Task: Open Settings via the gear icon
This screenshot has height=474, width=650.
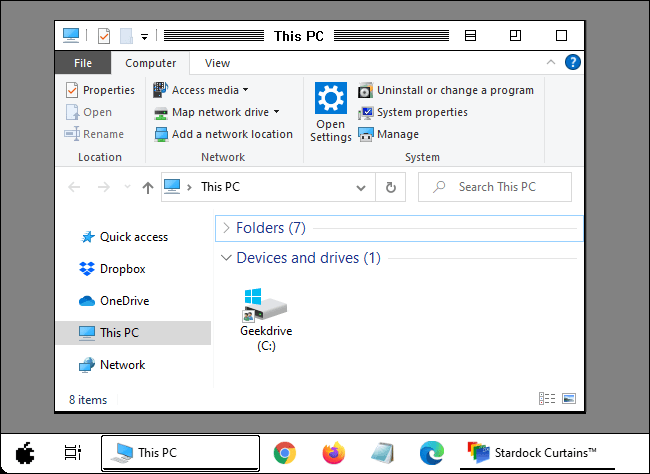Action: 330,98
